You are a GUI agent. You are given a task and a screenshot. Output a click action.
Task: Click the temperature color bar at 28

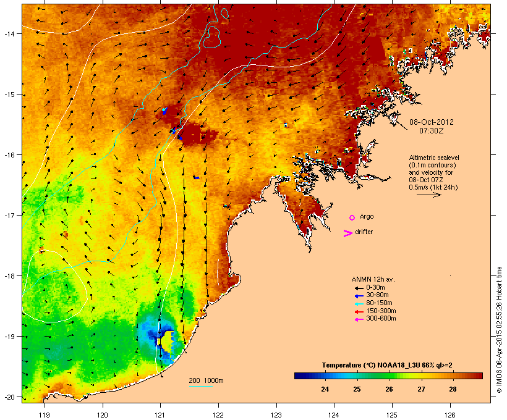[x=453, y=376]
